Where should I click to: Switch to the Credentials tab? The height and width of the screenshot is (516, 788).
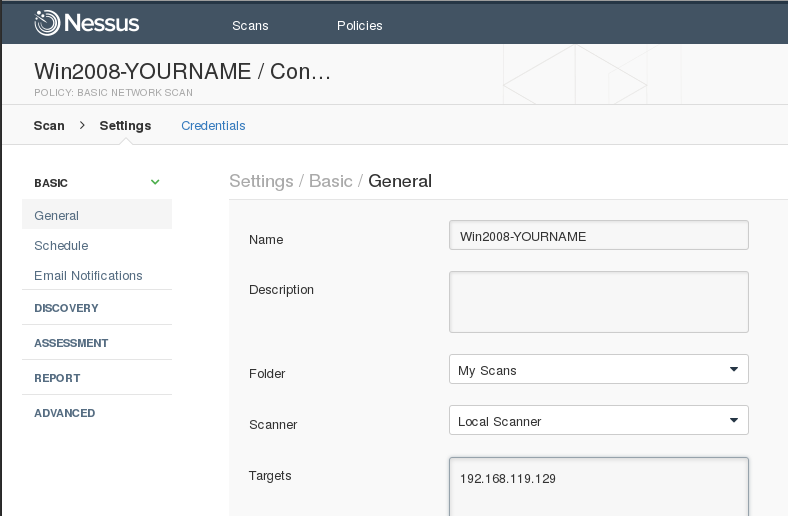click(213, 126)
